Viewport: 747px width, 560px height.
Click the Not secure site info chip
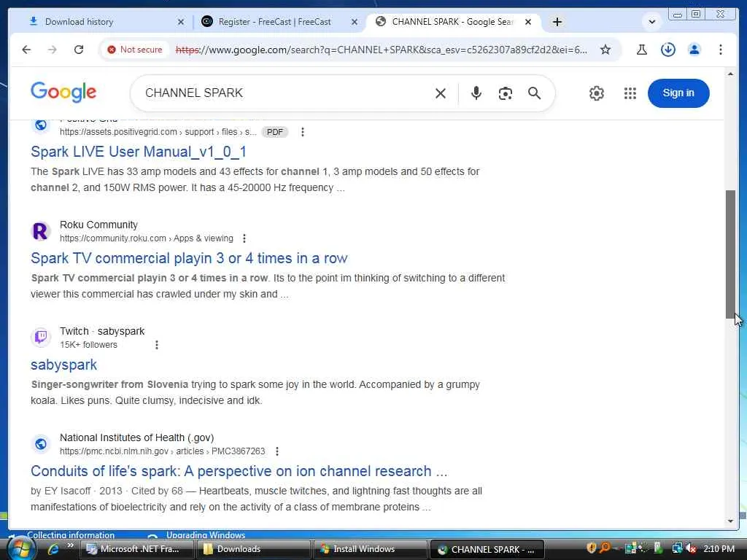click(135, 50)
